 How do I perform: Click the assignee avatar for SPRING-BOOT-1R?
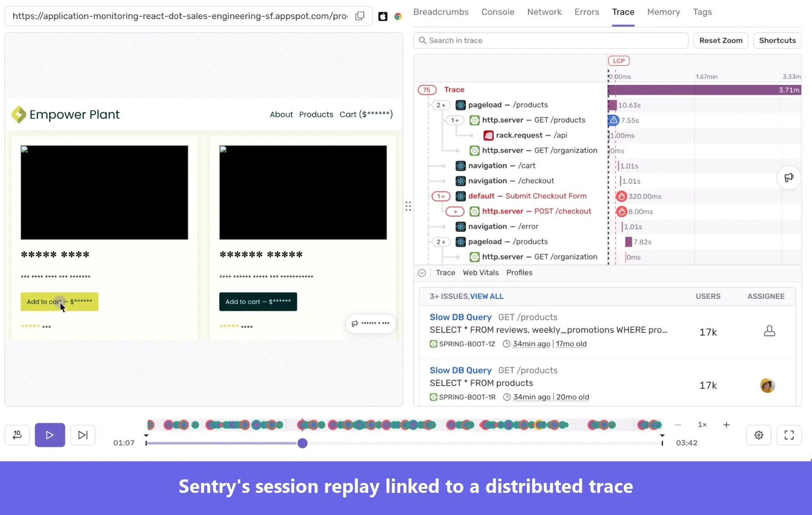pos(767,385)
